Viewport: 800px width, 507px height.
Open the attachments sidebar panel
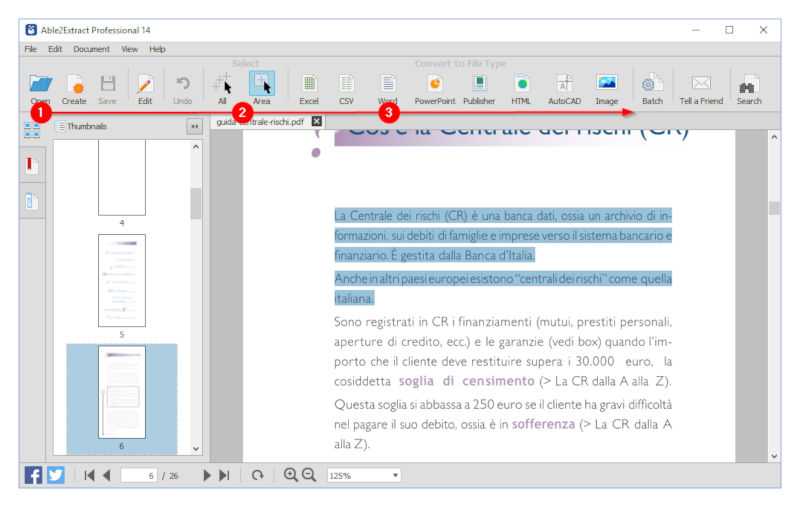tap(31, 201)
